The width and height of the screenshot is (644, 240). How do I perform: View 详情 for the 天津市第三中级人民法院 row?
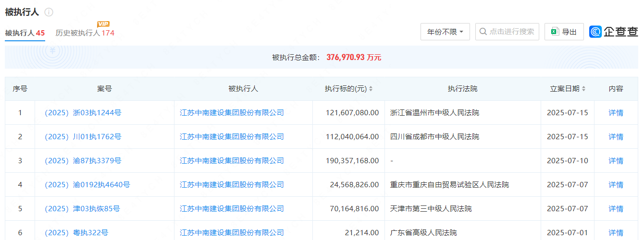click(616, 209)
